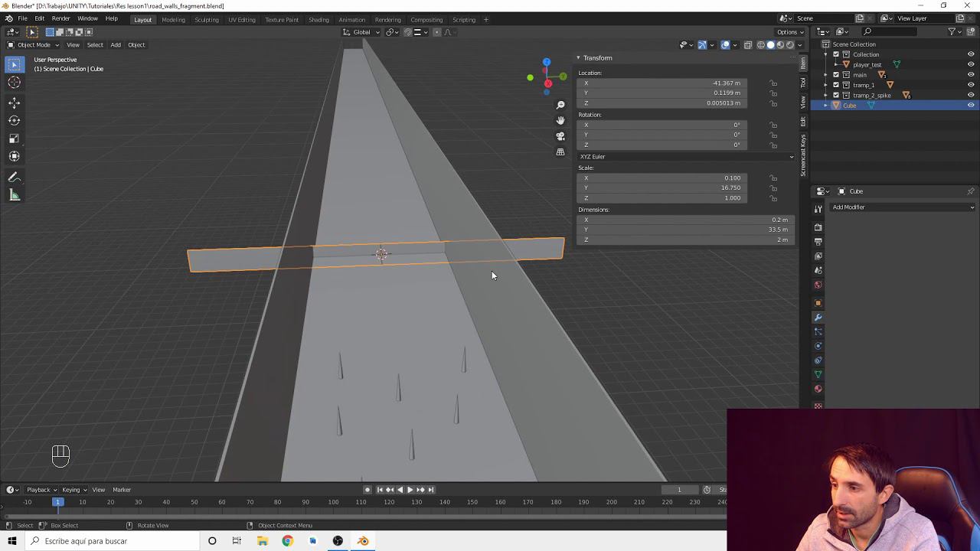Open the File menu

22,18
